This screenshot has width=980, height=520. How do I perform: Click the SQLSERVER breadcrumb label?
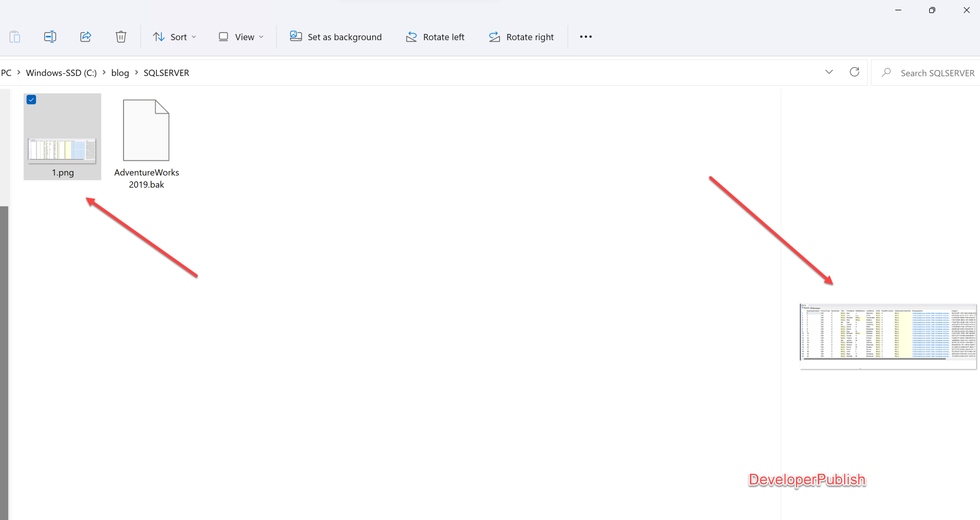click(166, 72)
